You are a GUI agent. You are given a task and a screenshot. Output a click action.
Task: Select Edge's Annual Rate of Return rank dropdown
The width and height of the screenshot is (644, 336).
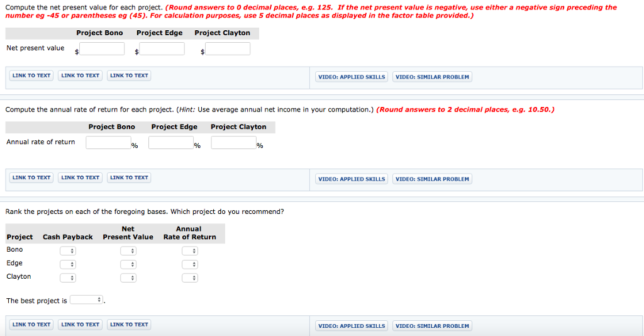[x=190, y=264]
